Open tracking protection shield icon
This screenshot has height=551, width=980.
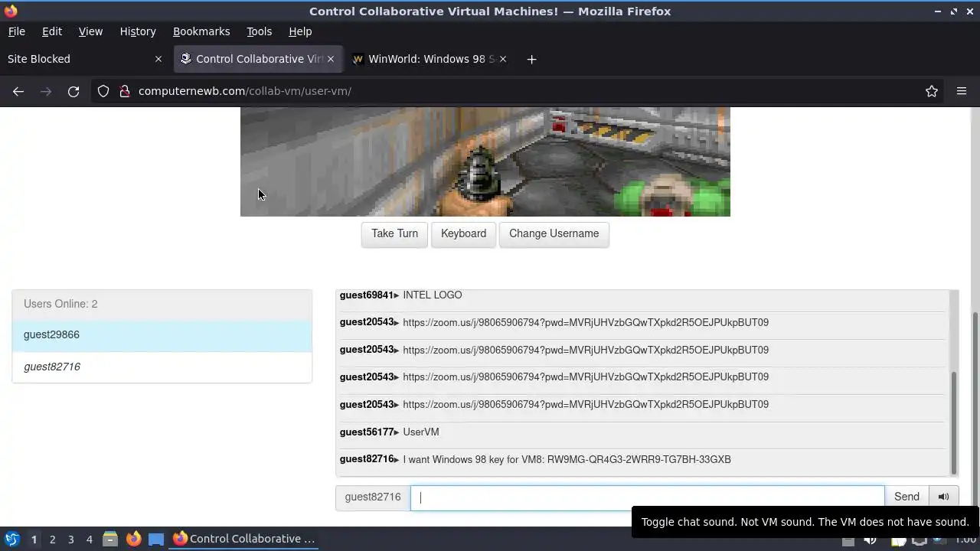(x=103, y=91)
